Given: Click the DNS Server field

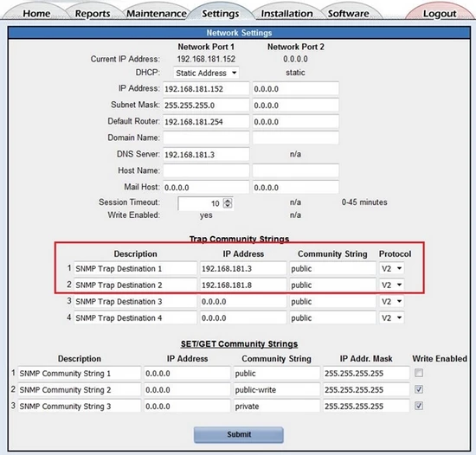Looking at the screenshot, I should (206, 154).
